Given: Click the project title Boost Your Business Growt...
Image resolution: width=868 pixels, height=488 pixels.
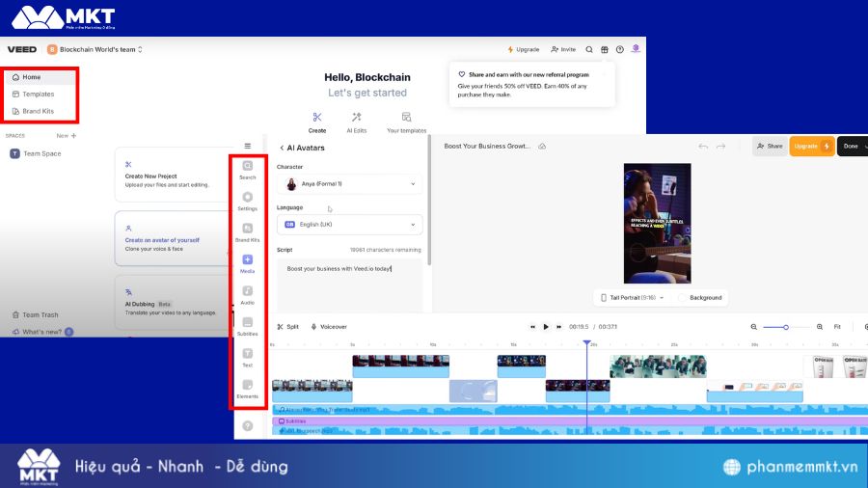Looking at the screenshot, I should 487,146.
